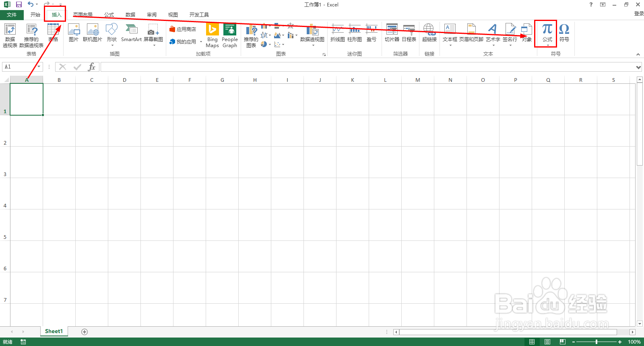Insert a 折线图 line sparkline
The image size is (644, 346).
tap(338, 33)
